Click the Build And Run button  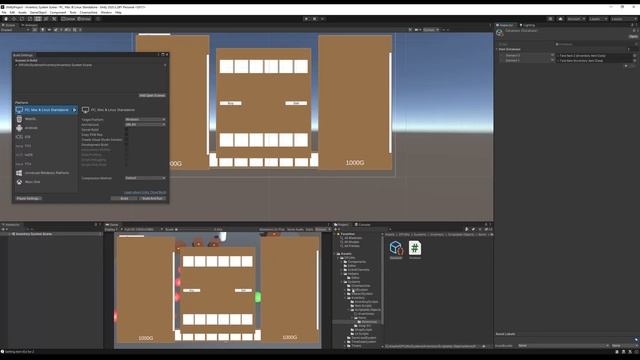[153, 198]
